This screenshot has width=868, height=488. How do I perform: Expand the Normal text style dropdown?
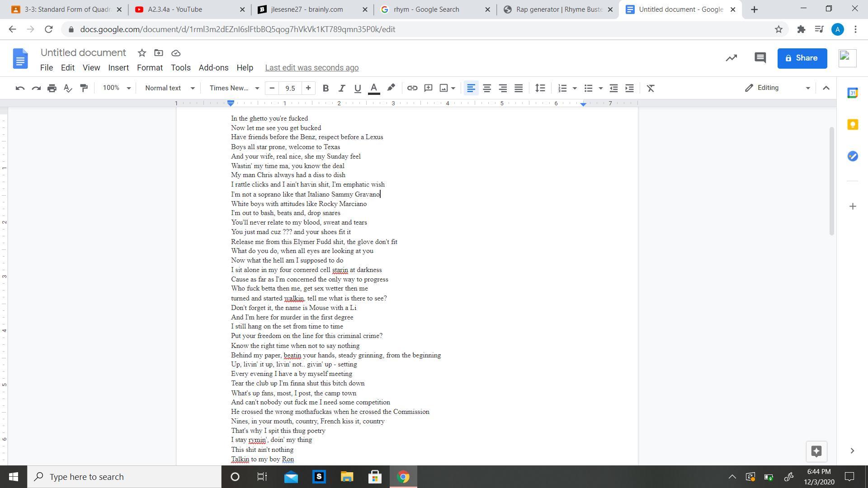(x=170, y=88)
